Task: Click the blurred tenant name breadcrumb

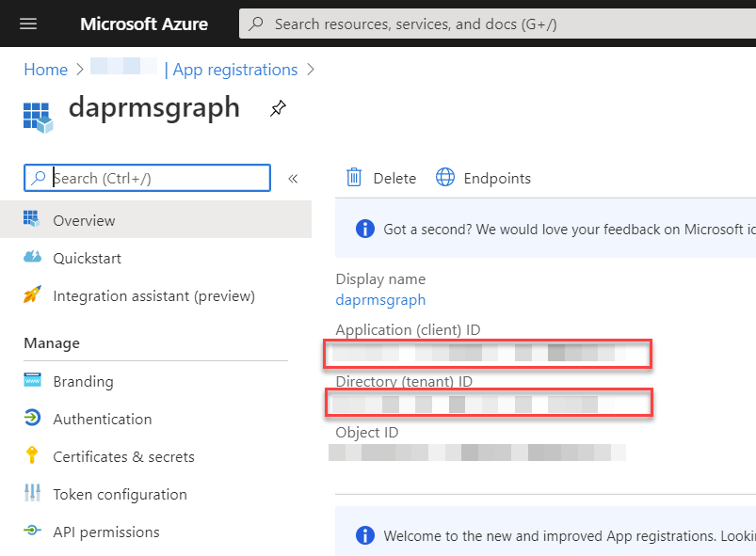Action: pyautogui.click(x=123, y=66)
